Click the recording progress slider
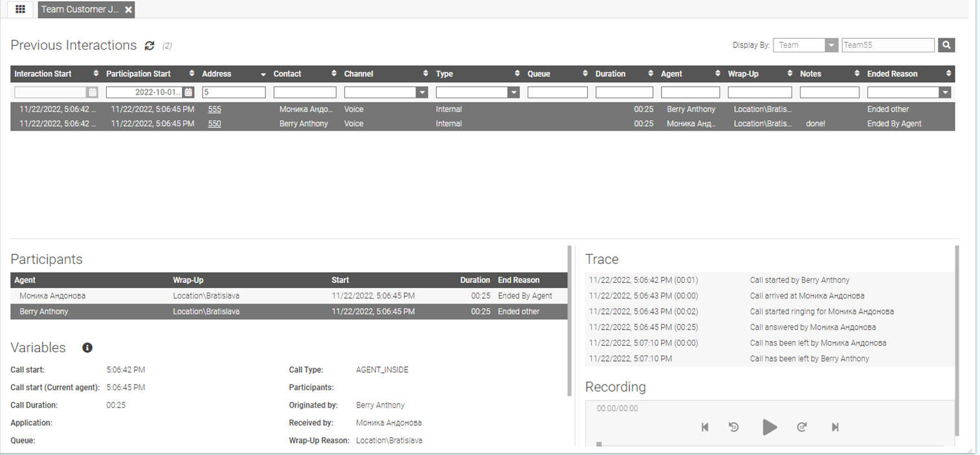 click(770, 444)
